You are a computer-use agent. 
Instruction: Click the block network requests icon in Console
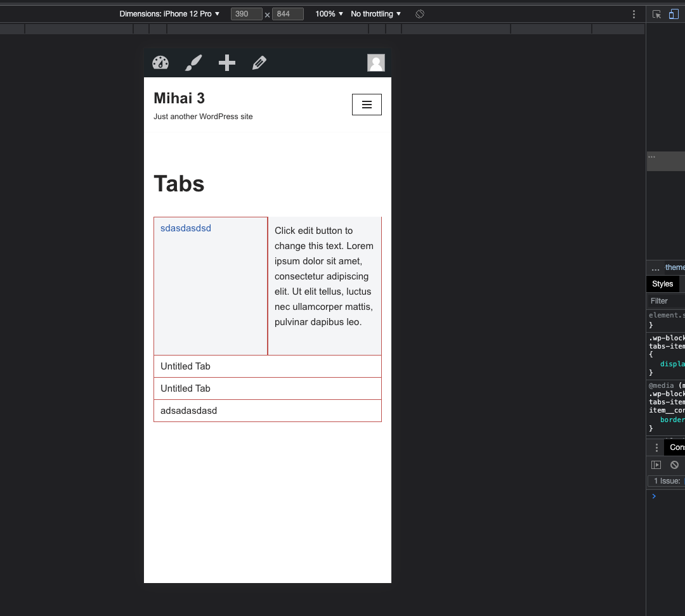pos(674,465)
